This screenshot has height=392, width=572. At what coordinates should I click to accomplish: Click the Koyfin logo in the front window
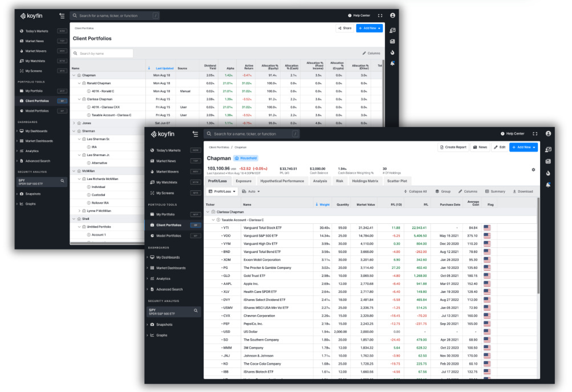click(163, 134)
